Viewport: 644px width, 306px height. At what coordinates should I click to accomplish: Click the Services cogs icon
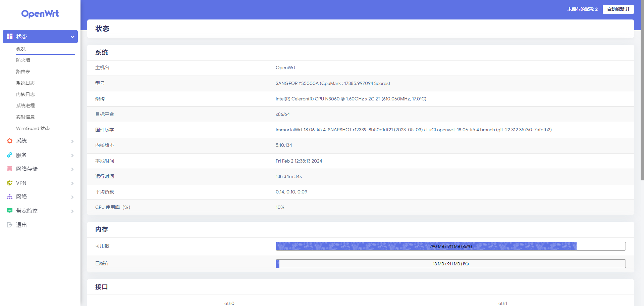(x=10, y=155)
